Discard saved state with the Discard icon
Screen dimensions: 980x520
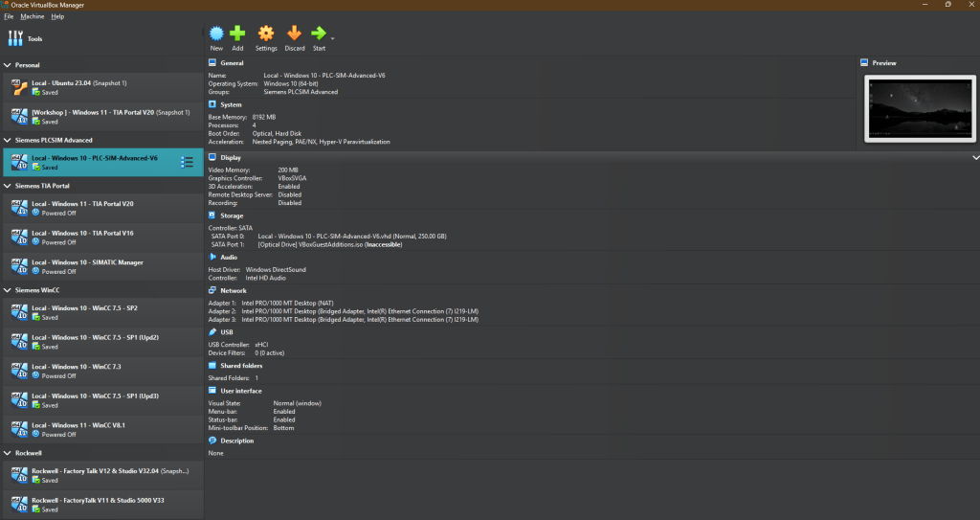pyautogui.click(x=294, y=34)
